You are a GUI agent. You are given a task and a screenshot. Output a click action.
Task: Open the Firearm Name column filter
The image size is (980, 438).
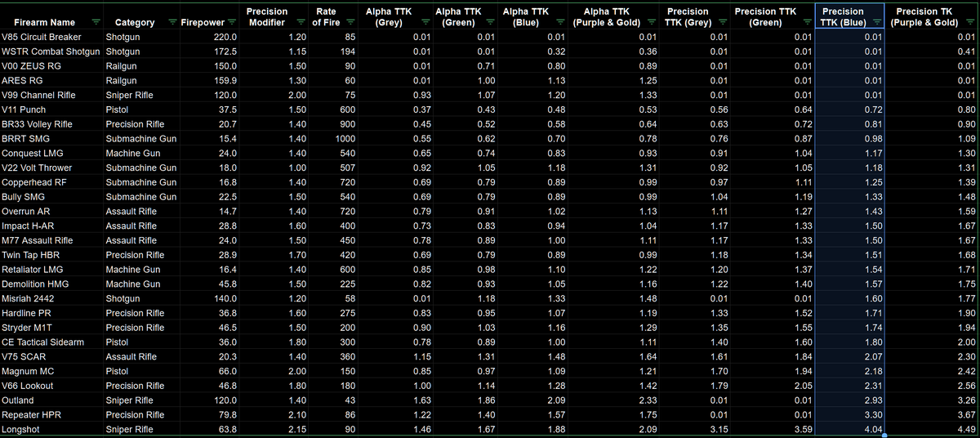[96, 22]
